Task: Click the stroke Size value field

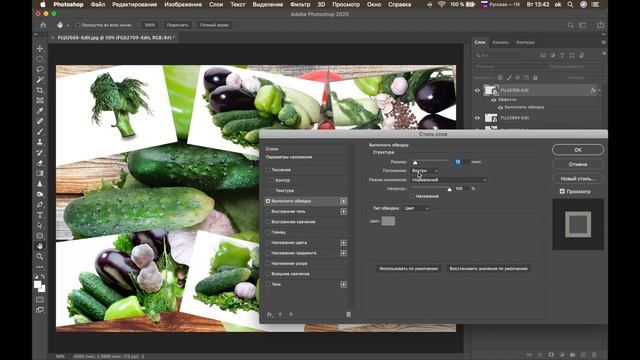Action: coord(462,162)
